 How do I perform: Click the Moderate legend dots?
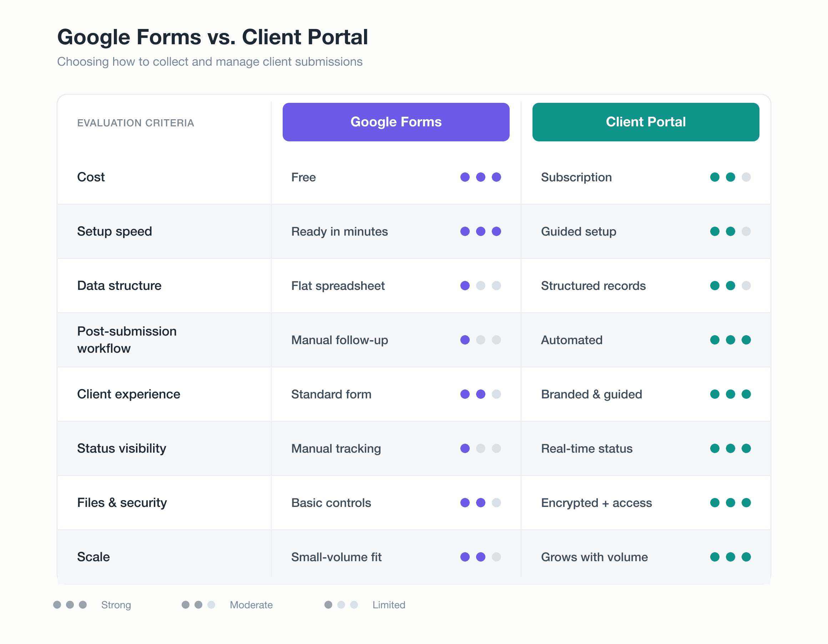[x=198, y=605]
